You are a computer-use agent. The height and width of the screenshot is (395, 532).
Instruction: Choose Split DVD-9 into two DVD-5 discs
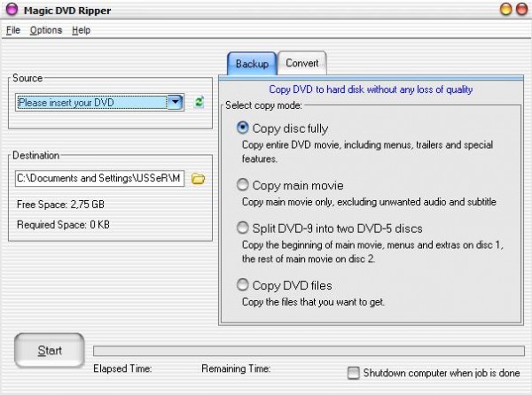tap(242, 228)
